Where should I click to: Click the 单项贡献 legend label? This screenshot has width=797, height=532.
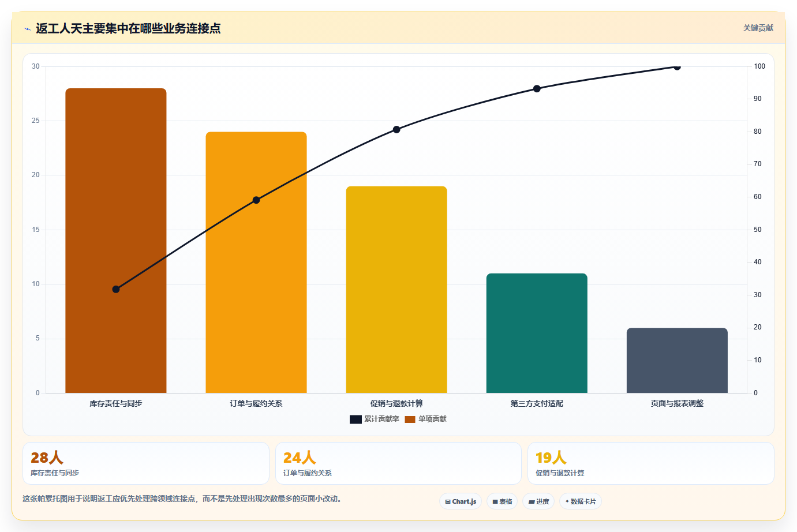pyautogui.click(x=432, y=419)
